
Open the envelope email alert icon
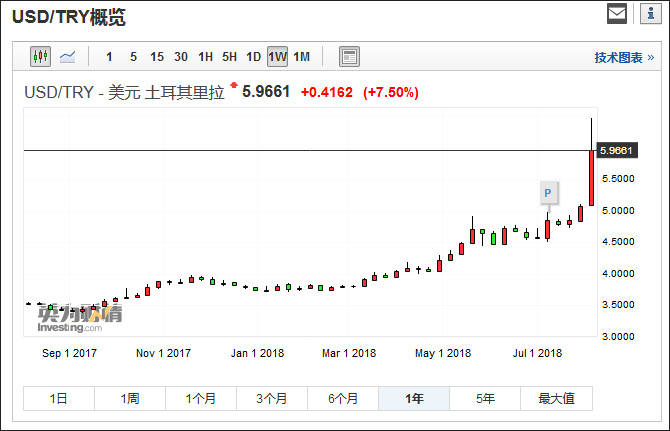[617, 14]
